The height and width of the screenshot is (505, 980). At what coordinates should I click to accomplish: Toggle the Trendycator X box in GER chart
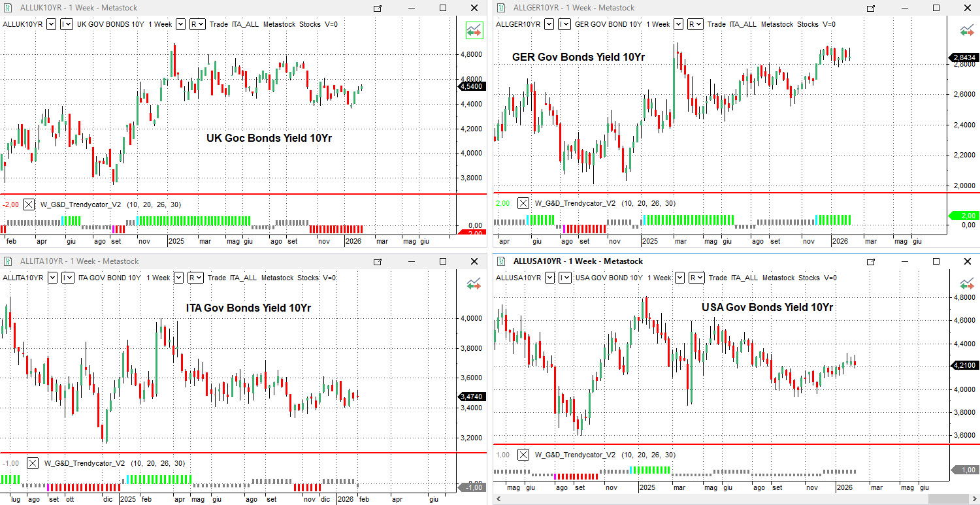pyautogui.click(x=523, y=203)
